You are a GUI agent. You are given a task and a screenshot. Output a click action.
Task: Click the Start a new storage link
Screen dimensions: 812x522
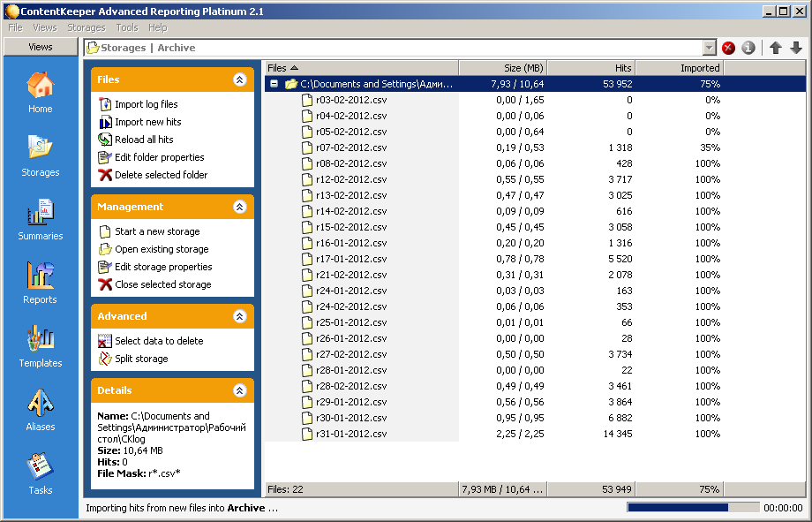(157, 231)
